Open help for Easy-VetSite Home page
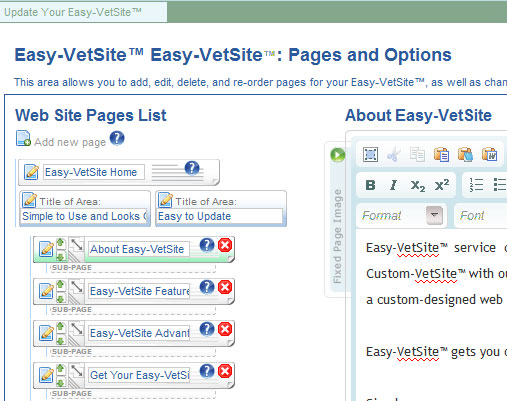 pyautogui.click(x=192, y=168)
